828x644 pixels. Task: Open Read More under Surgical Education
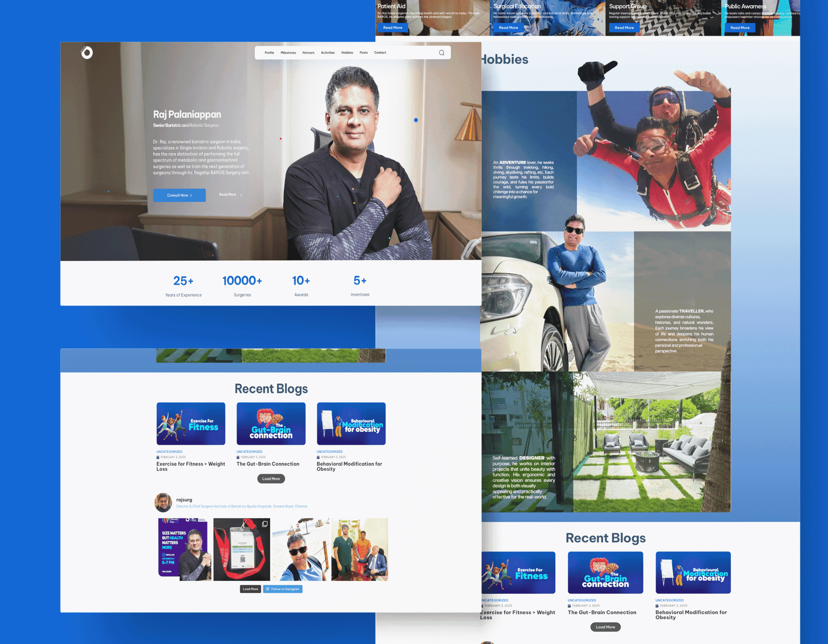point(508,27)
